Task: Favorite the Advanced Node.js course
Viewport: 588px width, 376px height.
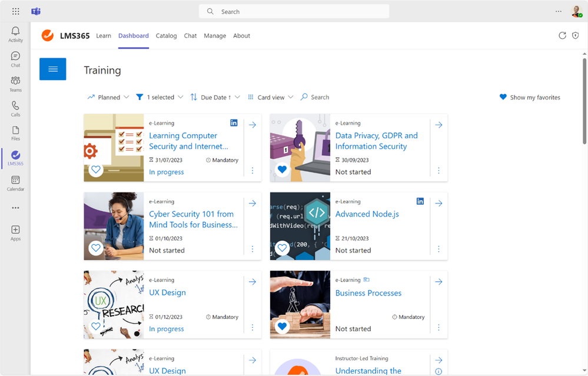Action: [282, 248]
